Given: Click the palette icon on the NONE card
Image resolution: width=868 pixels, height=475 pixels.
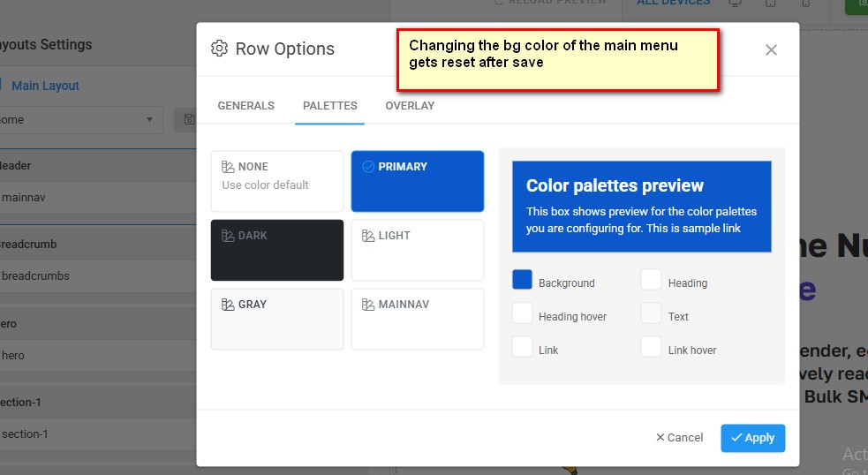Looking at the screenshot, I should coord(228,167).
